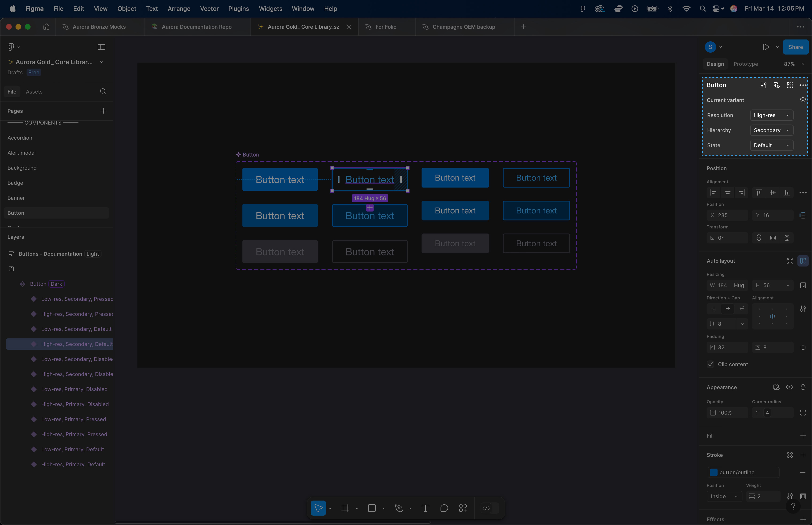812x525 pixels.
Task: Collapse the left sidebar panel icon
Action: click(101, 47)
